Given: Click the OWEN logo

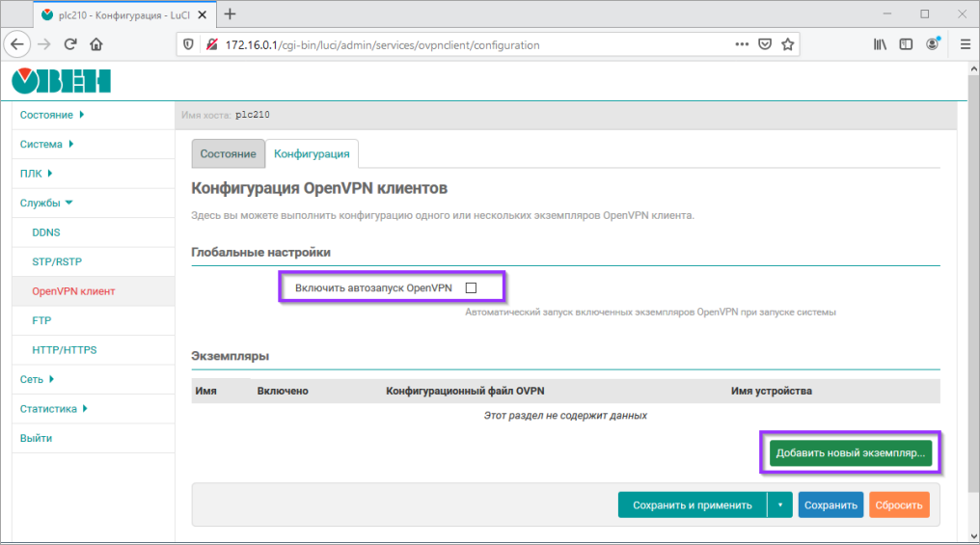Looking at the screenshot, I should pos(61,82).
